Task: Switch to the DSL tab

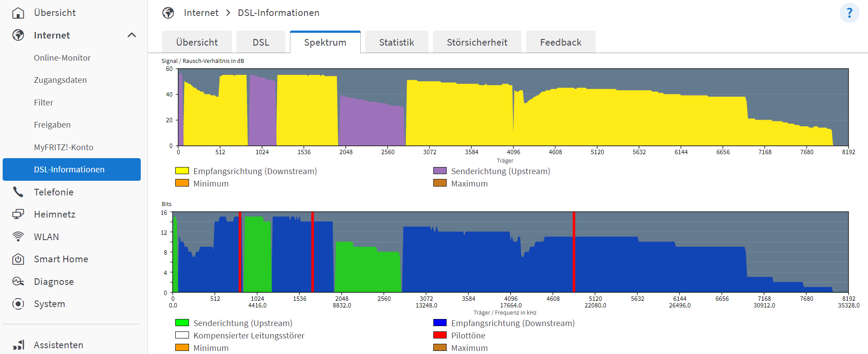Action: (x=261, y=42)
